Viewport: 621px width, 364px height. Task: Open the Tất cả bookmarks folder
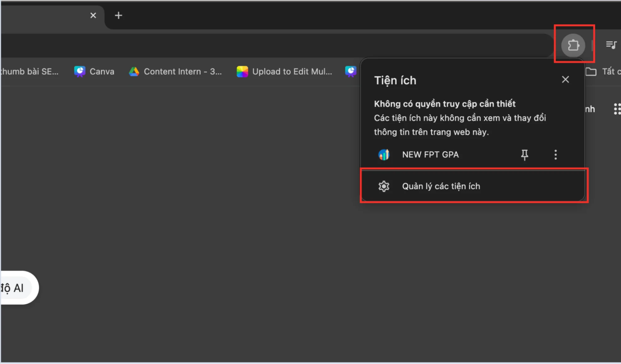603,72
